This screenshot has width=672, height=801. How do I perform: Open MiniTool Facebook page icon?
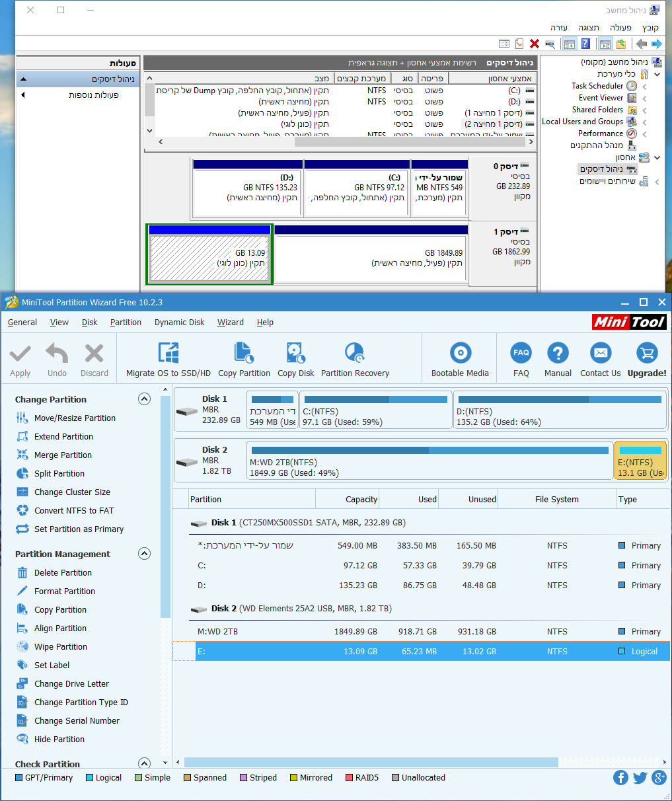click(620, 778)
